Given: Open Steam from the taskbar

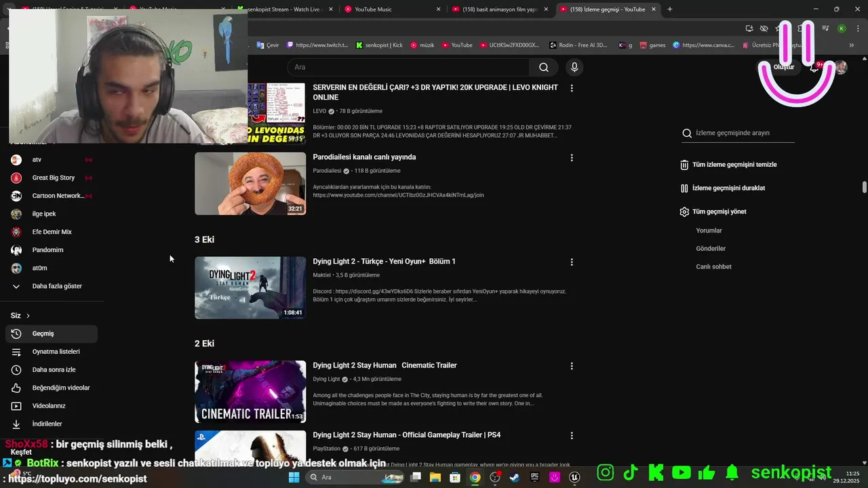Looking at the screenshot, I should click(x=515, y=477).
